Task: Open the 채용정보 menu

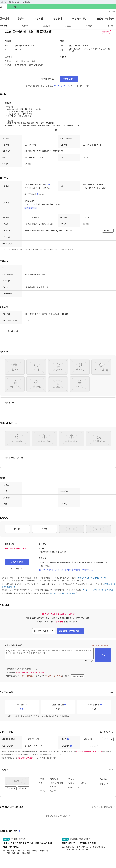Action: [x=20, y=19]
